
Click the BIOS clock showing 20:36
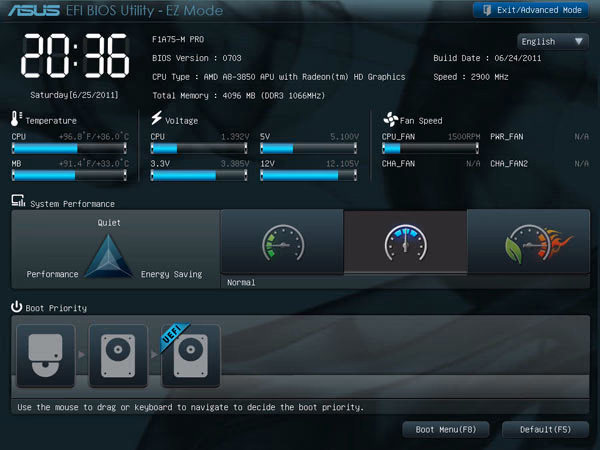(x=75, y=55)
